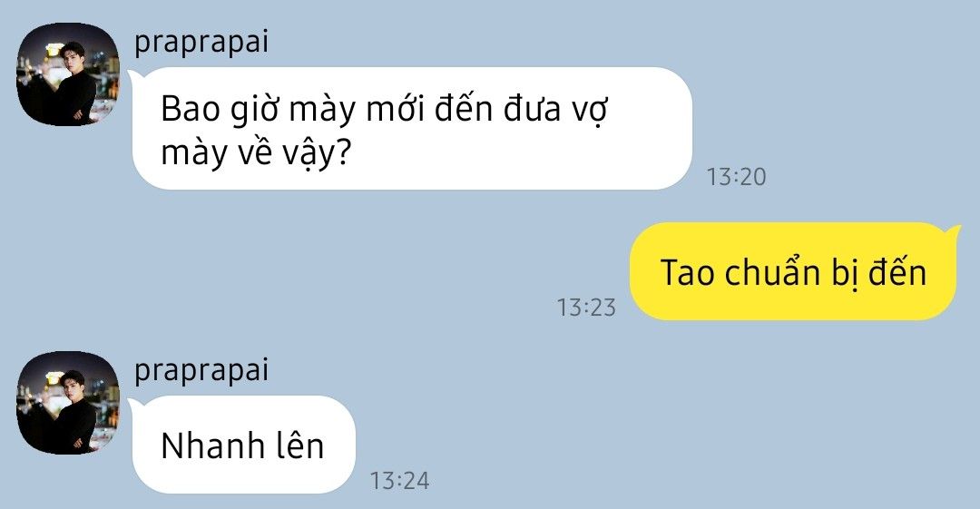Screen dimensions: 980x509
Task: Click the 13:23 timestamp
Action: [586, 308]
